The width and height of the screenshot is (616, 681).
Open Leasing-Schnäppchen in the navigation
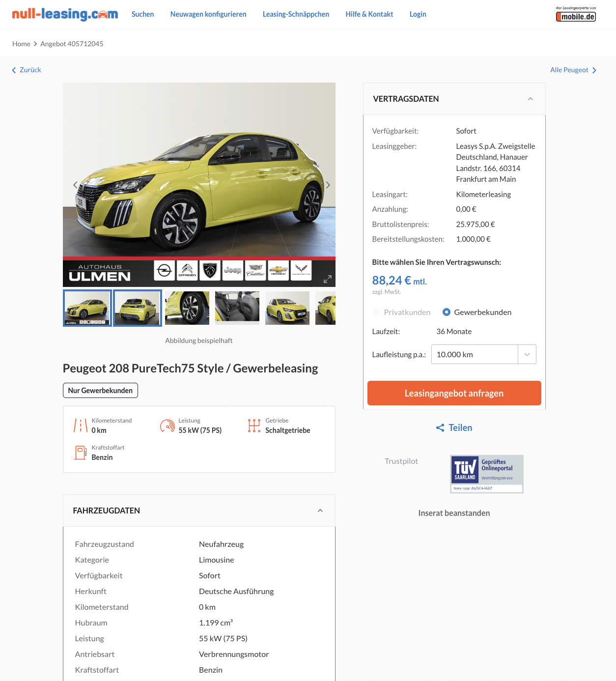tap(296, 14)
